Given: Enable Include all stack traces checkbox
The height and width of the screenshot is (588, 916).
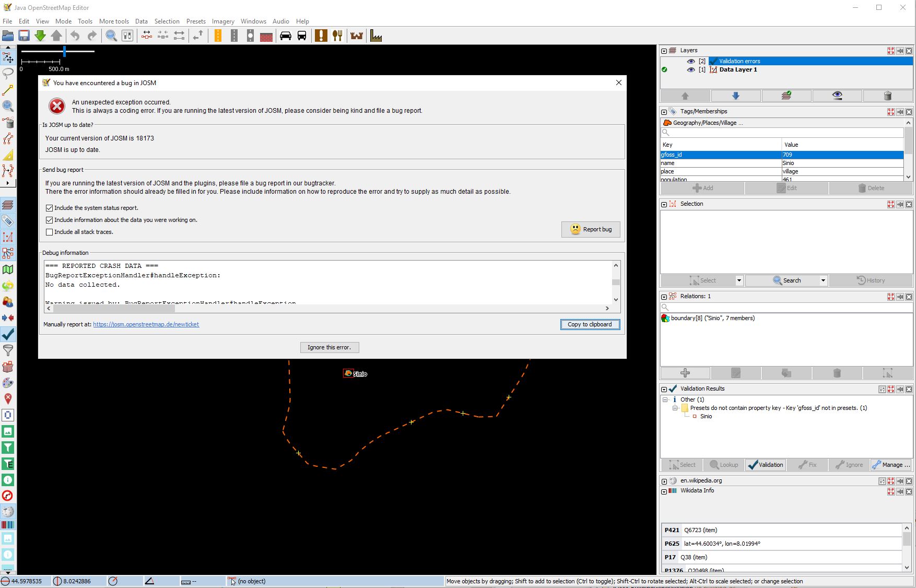Looking at the screenshot, I should point(50,232).
